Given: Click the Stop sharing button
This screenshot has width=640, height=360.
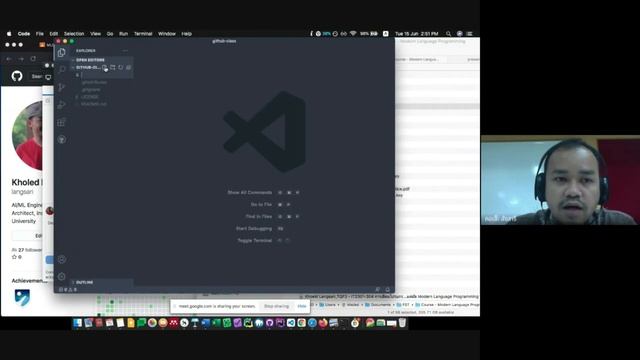Looking at the screenshot, I should tap(276, 306).
